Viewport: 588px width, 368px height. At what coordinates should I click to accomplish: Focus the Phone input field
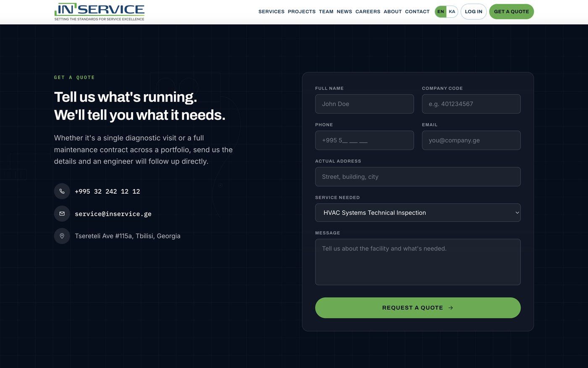click(x=365, y=140)
